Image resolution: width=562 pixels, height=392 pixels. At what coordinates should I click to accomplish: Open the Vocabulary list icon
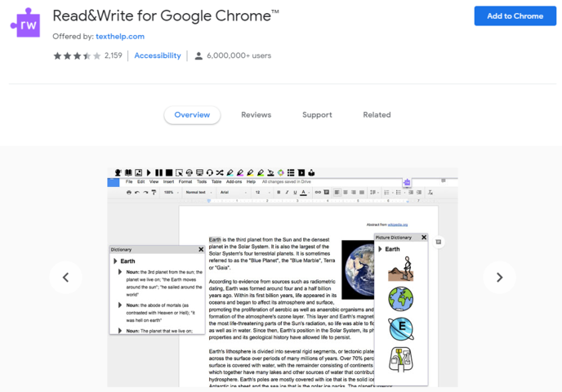[x=291, y=172]
